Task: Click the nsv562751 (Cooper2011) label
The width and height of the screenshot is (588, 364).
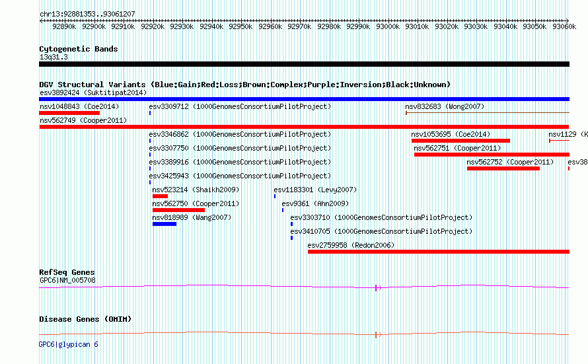Action: [457, 148]
